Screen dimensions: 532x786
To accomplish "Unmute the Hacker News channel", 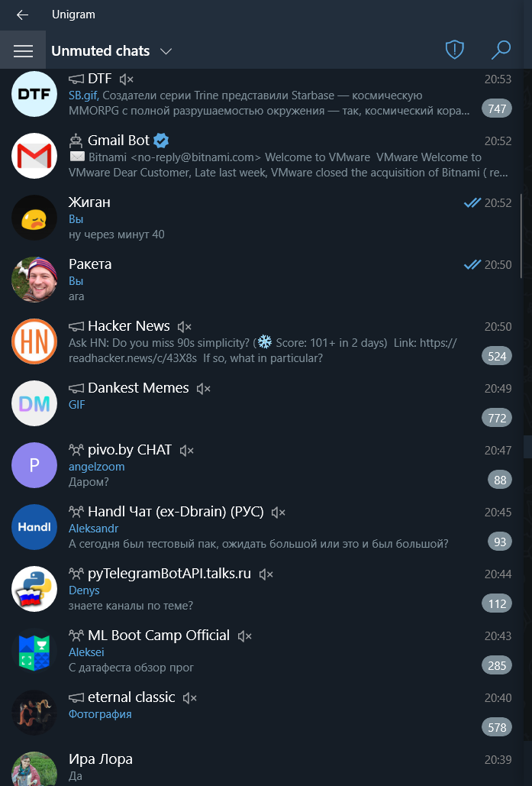I will tap(185, 327).
